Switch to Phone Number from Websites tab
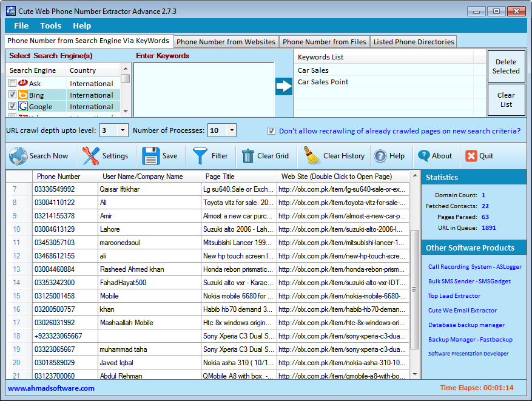The height and width of the screenshot is (401, 532). [x=226, y=42]
